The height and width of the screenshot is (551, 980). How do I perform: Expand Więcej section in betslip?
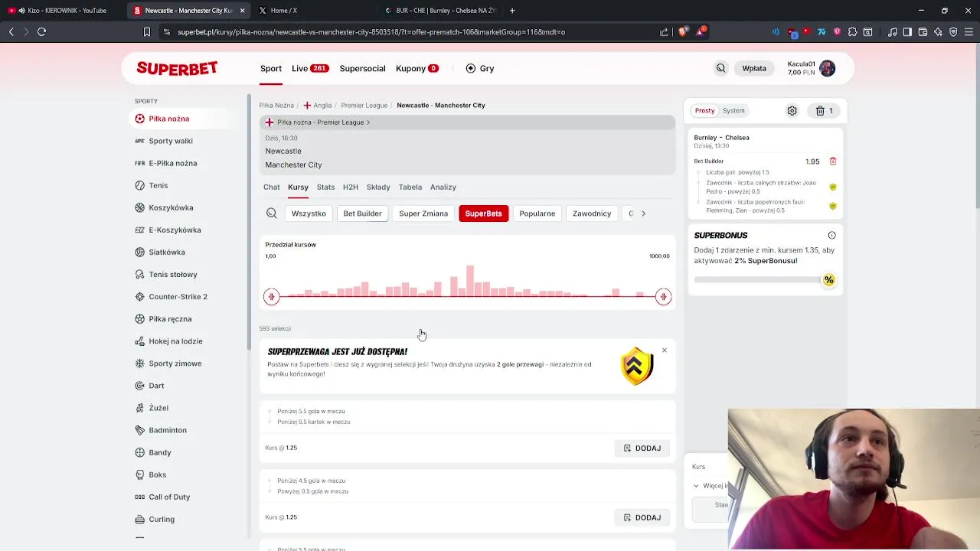tap(710, 486)
